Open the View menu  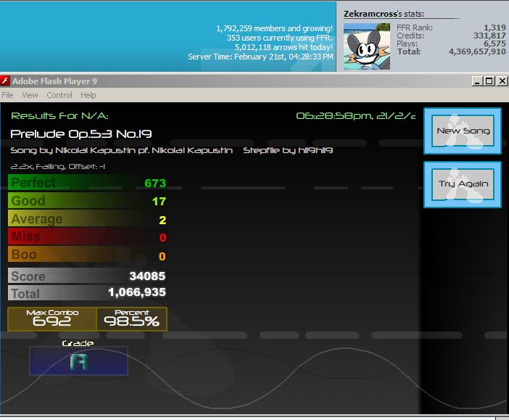(30, 95)
